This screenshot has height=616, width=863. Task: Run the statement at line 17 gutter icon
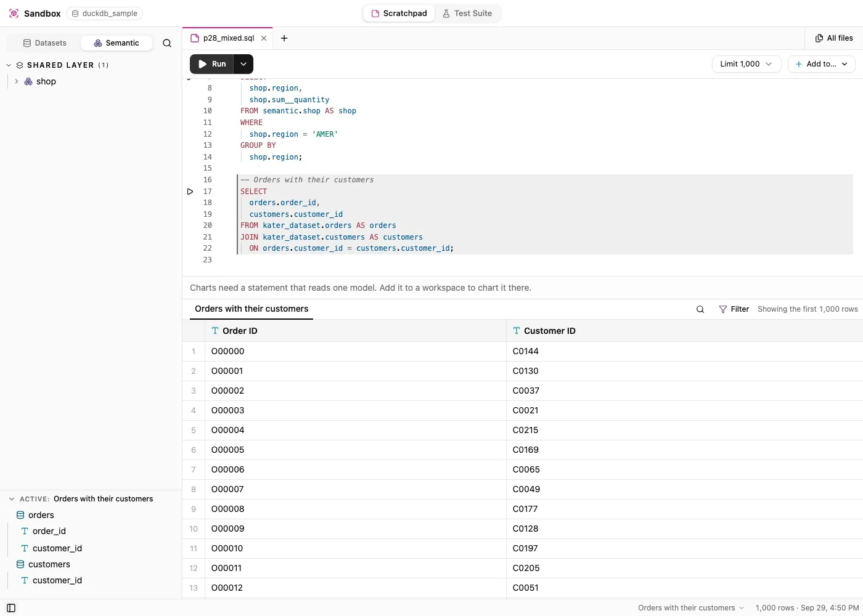pos(190,192)
